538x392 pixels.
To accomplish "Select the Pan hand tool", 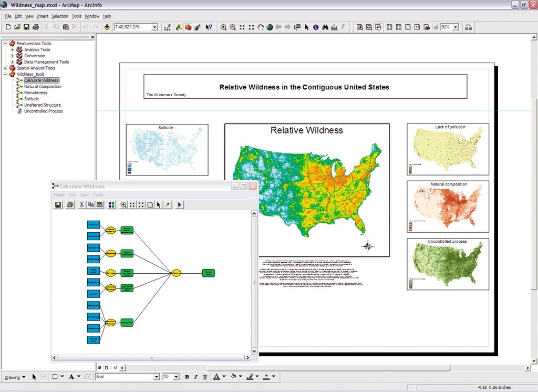I will point(261,27).
